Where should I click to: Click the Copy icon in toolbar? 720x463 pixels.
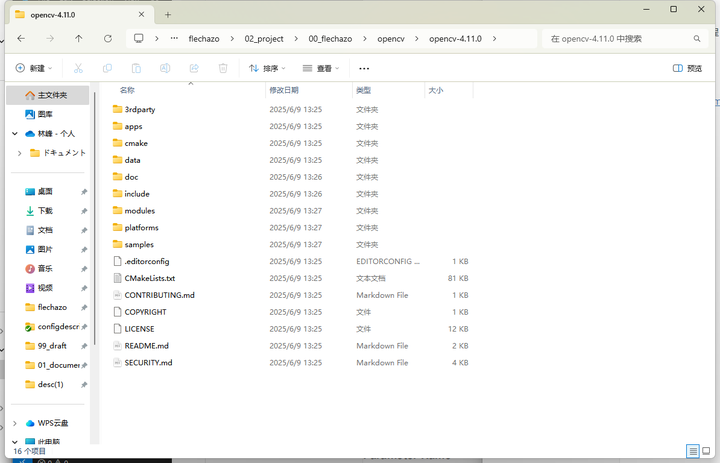coord(107,68)
